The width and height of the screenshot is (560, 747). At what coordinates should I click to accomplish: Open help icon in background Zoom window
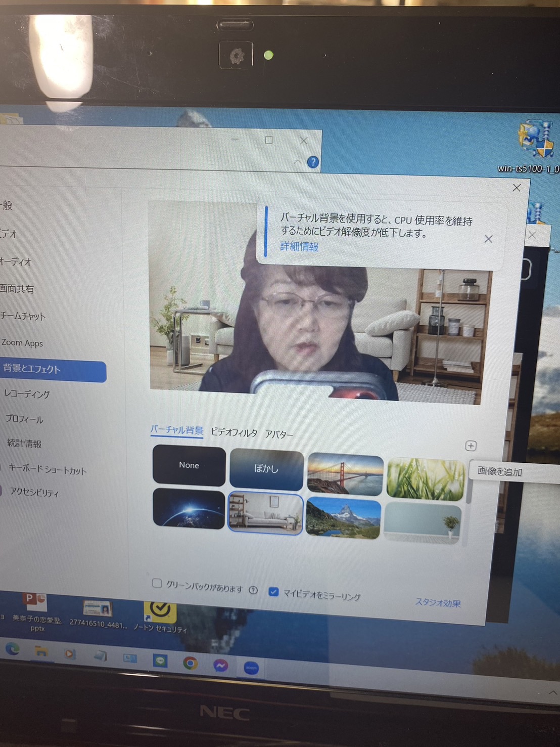click(x=313, y=162)
